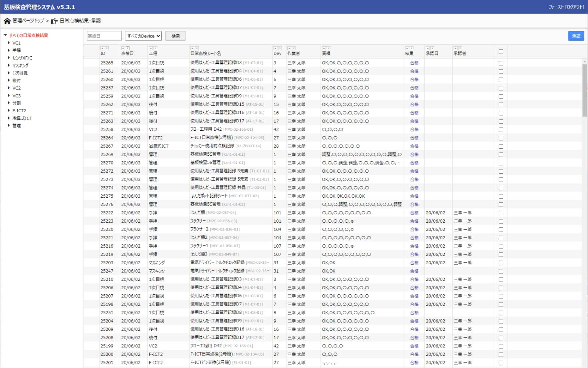Sort 工程 column ascending

151,48
